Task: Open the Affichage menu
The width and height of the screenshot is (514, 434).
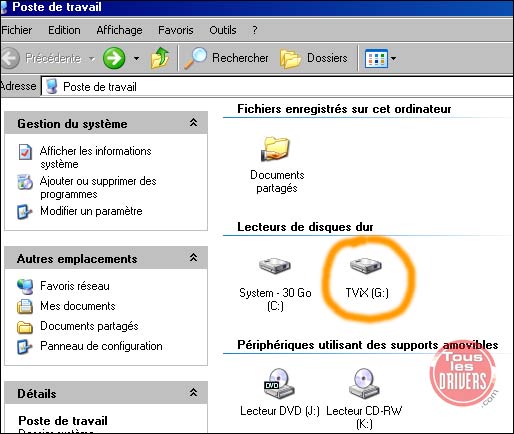Action: click(x=119, y=30)
